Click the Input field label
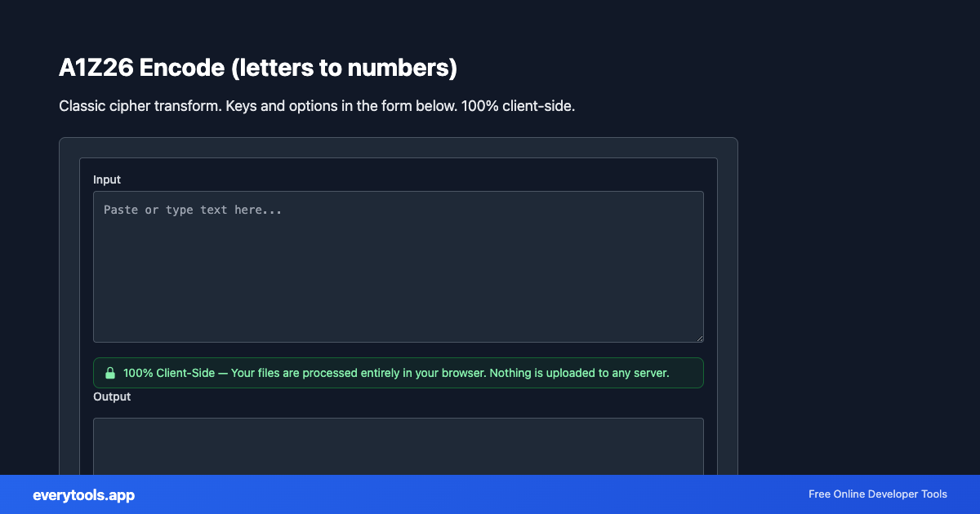This screenshot has width=980, height=514. (x=107, y=179)
